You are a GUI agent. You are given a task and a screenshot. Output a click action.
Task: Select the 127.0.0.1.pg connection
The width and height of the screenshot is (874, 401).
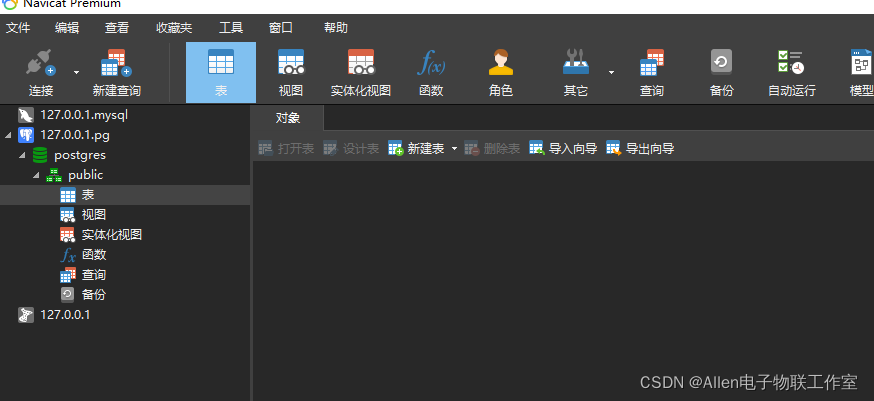(x=75, y=135)
